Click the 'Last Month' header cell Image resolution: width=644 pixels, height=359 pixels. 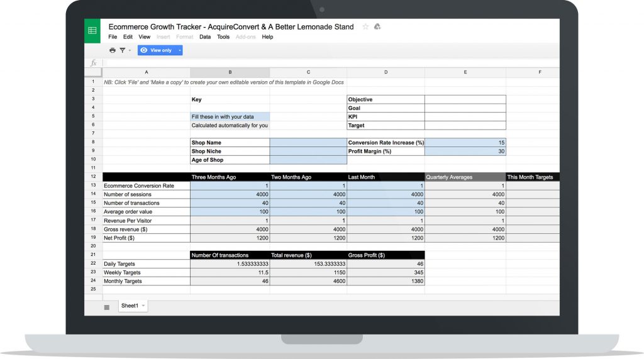coord(386,177)
